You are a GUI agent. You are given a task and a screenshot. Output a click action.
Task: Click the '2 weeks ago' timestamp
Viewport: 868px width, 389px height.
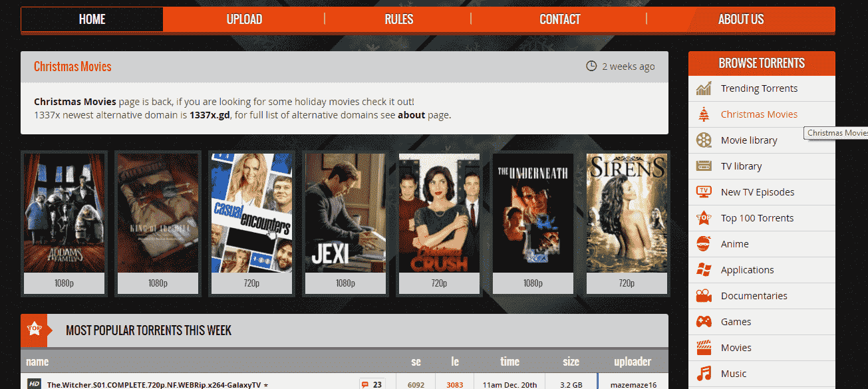(629, 66)
